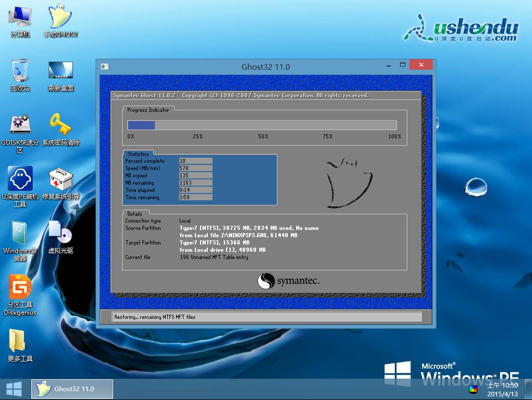Viewport: 532px width, 400px height.
Task: Click the Connection type value Local
Action: (x=185, y=221)
